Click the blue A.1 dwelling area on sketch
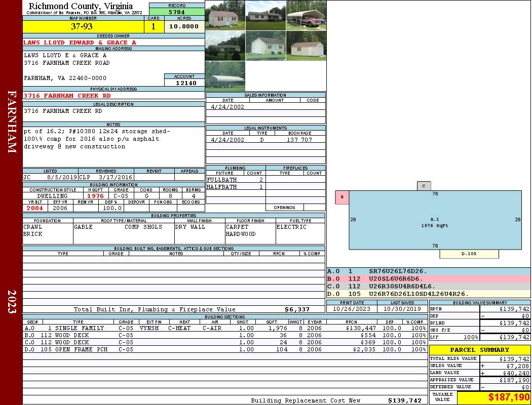The image size is (532, 405). click(435, 220)
